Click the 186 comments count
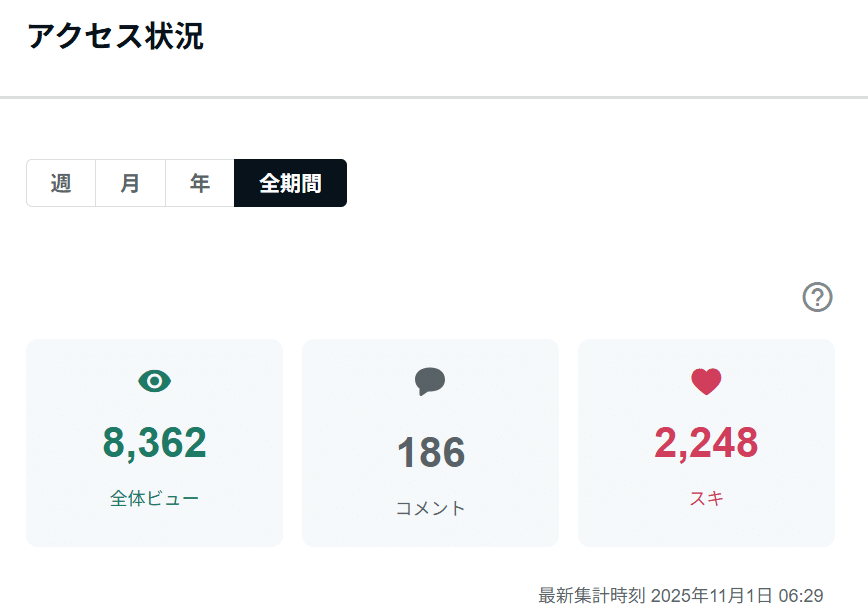The image size is (868, 616). coord(431,452)
